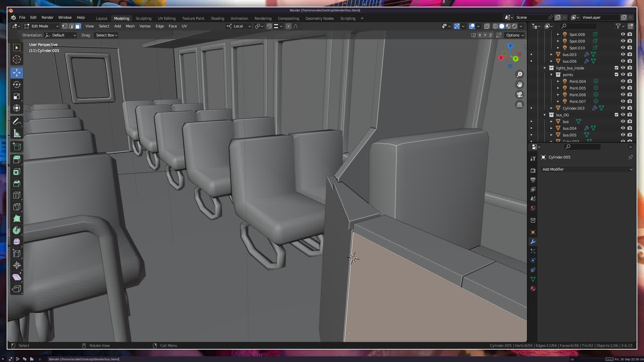644x362 pixels.
Task: Hide Cylinder.003 in the outliner
Action: [x=623, y=108]
